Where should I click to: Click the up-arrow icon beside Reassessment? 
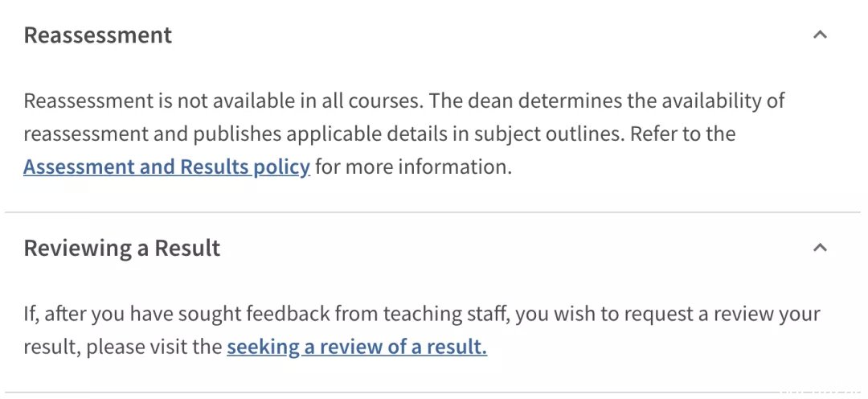click(x=820, y=35)
